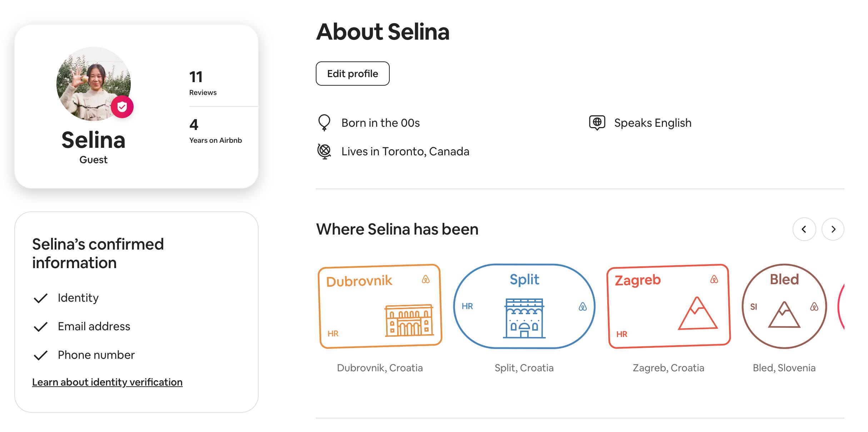The image size is (868, 432).
Task: Click the mountain icon on Zagreb stamp
Action: pos(697,313)
